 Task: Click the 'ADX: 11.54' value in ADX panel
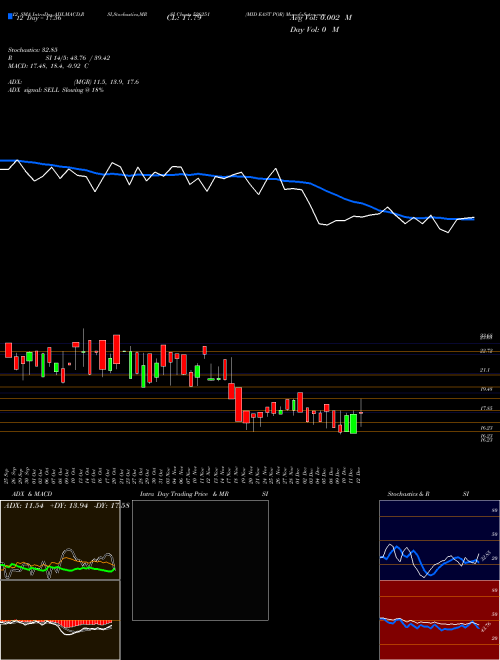pyautogui.click(x=24, y=505)
